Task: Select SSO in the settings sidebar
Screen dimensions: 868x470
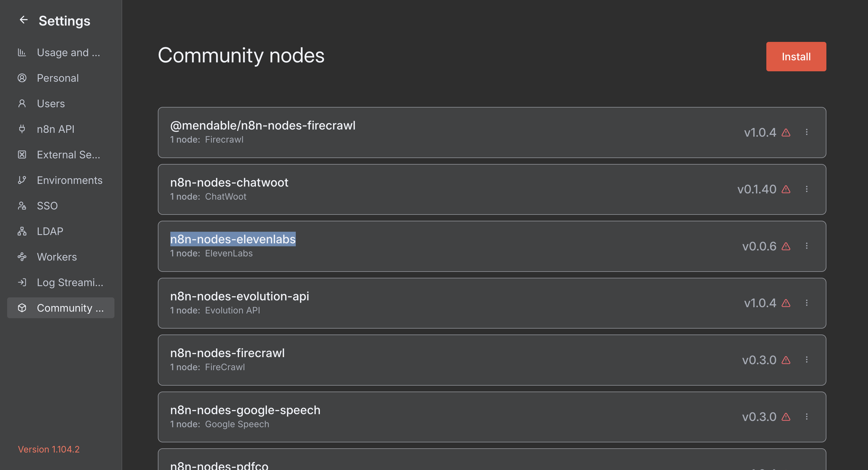Action: pyautogui.click(x=47, y=206)
